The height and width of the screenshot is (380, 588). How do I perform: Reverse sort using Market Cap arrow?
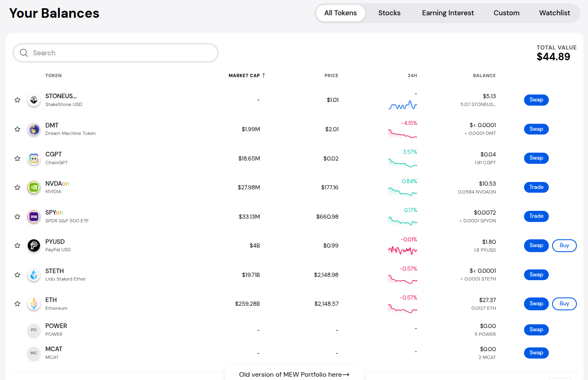coord(264,76)
